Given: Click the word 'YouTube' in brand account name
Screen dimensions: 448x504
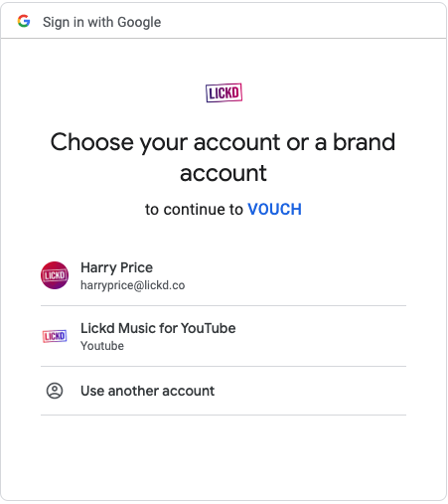Looking at the screenshot, I should pos(209,328).
